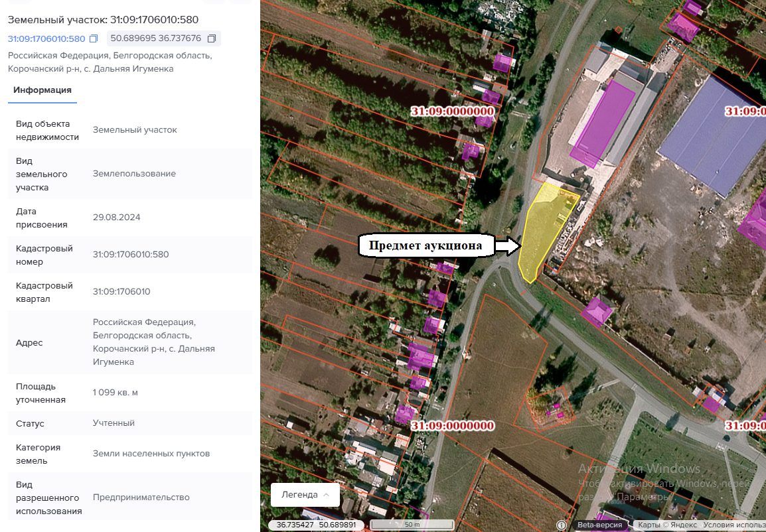Select the label Вид разрешенного использования
Viewport: 766px width, 532px height.
[x=49, y=498]
